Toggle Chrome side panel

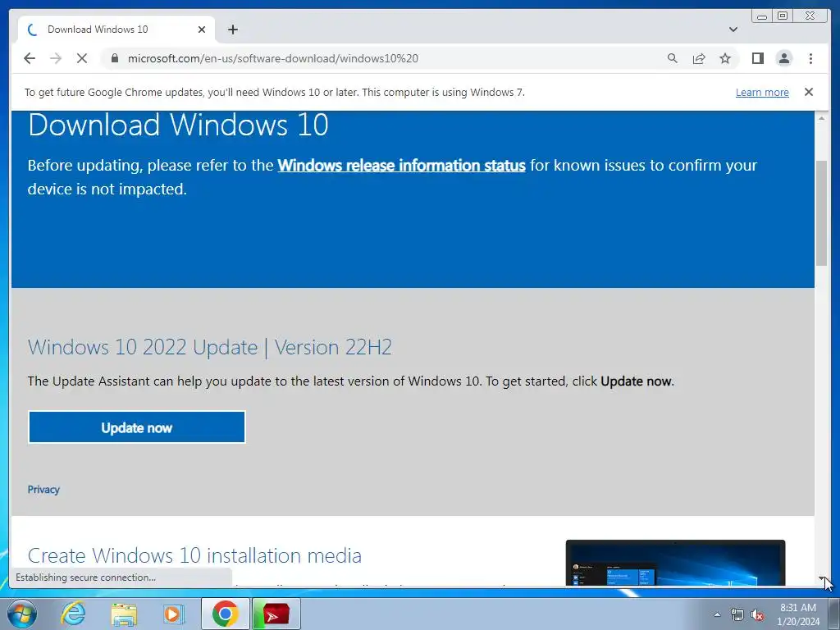point(757,58)
